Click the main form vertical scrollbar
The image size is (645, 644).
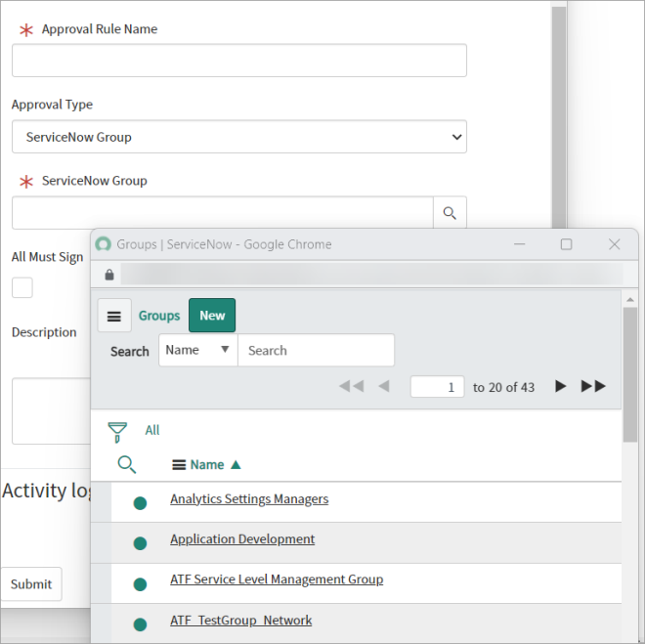click(559, 115)
